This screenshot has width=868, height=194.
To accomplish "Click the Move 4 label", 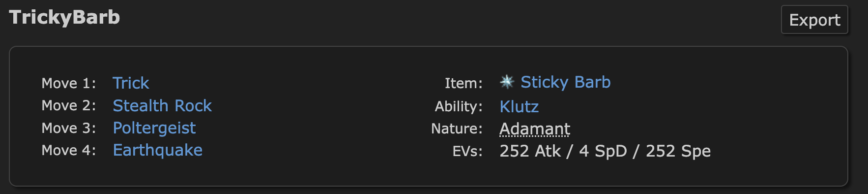I will (x=69, y=150).
